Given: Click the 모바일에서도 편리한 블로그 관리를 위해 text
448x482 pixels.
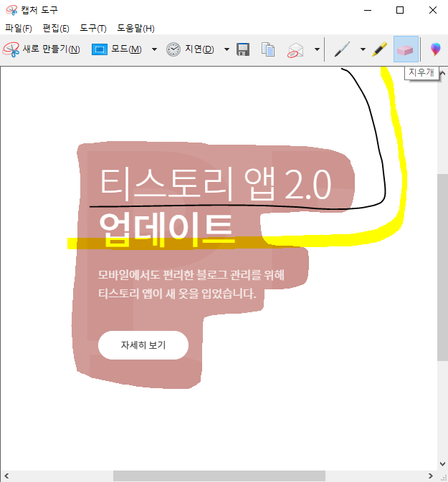Looking at the screenshot, I should click(x=191, y=275).
